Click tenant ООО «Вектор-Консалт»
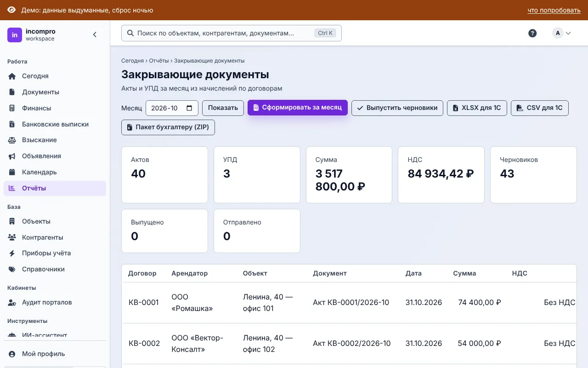The height and width of the screenshot is (368, 588). 197,344
